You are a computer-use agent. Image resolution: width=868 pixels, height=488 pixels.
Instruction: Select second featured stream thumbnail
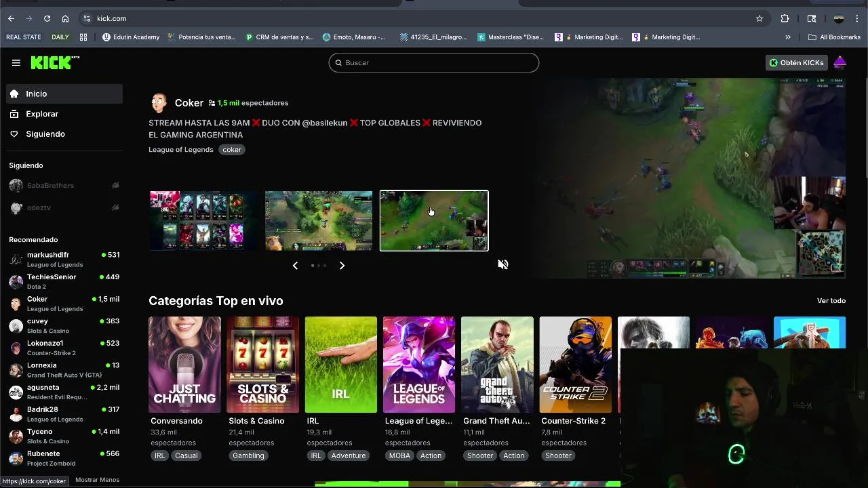tap(319, 221)
